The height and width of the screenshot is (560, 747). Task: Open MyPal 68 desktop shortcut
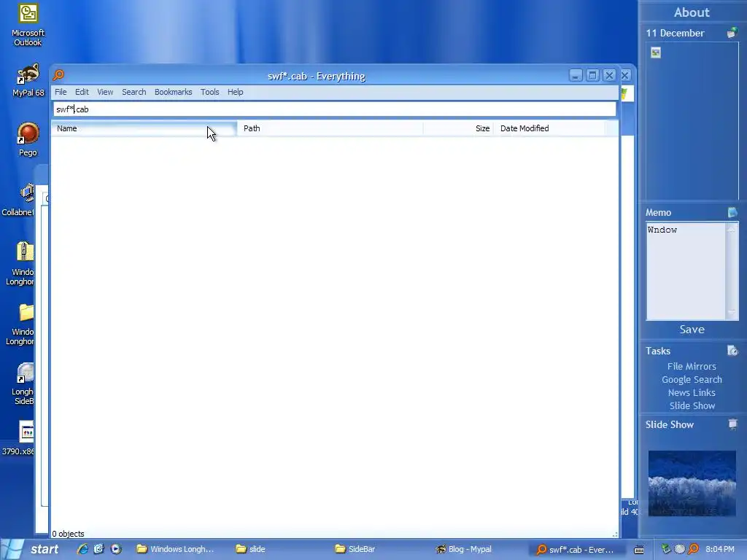[28, 80]
